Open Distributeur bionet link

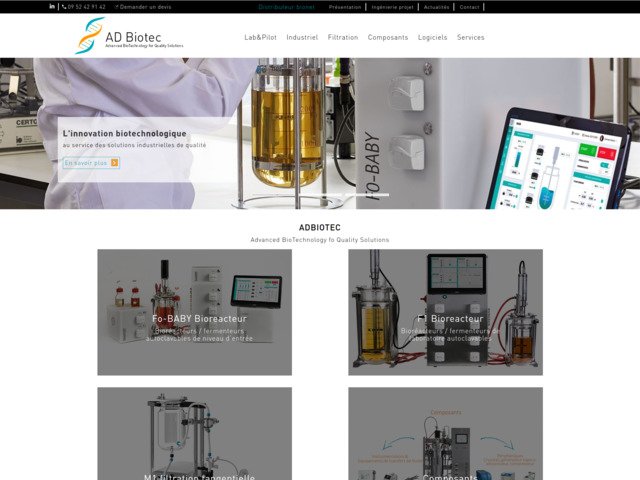click(x=287, y=7)
